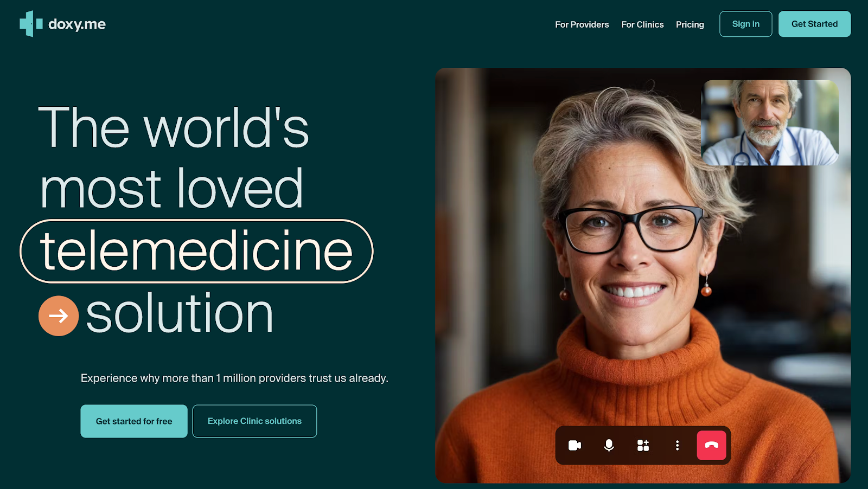This screenshot has width=868, height=489.
Task: Click the solution headline word
Action: (180, 314)
